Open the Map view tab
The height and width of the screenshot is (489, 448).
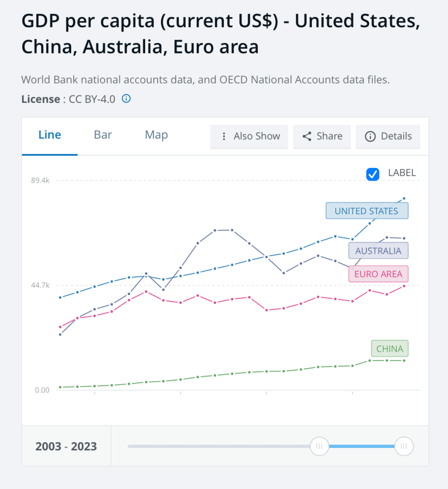pyautogui.click(x=156, y=135)
